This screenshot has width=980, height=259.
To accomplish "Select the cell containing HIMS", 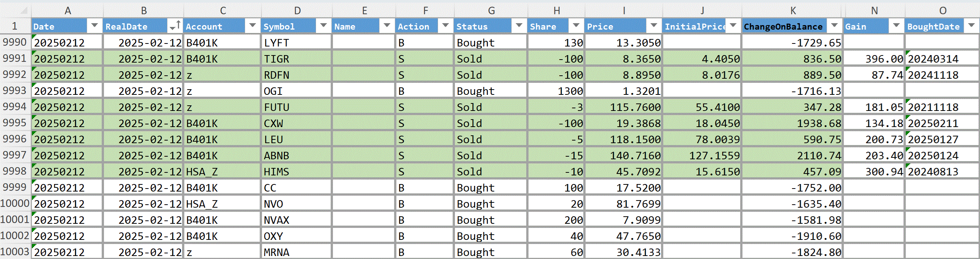I will click(x=296, y=171).
